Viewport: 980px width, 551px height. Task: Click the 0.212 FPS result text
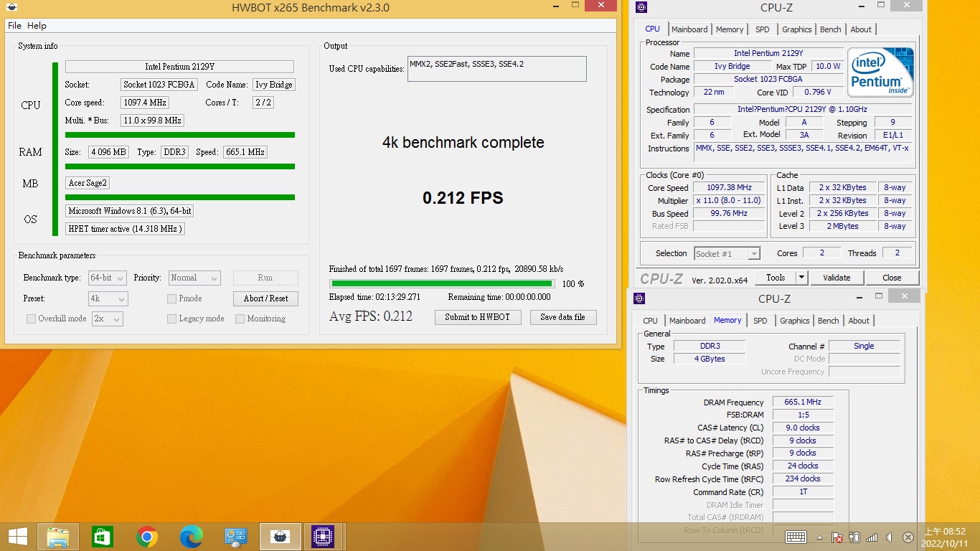click(x=463, y=198)
